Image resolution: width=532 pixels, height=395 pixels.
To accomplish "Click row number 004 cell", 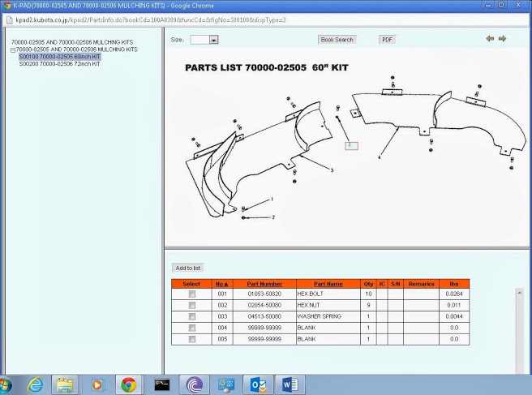I will coord(222,328).
